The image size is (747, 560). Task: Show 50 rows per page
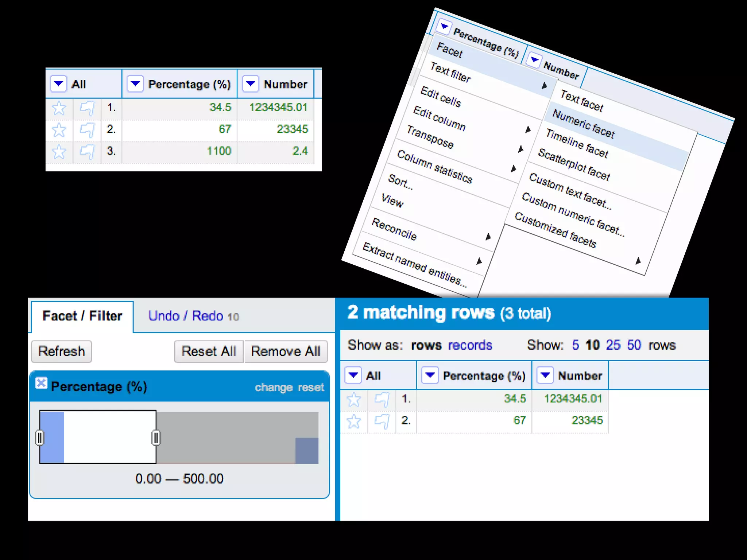(634, 345)
